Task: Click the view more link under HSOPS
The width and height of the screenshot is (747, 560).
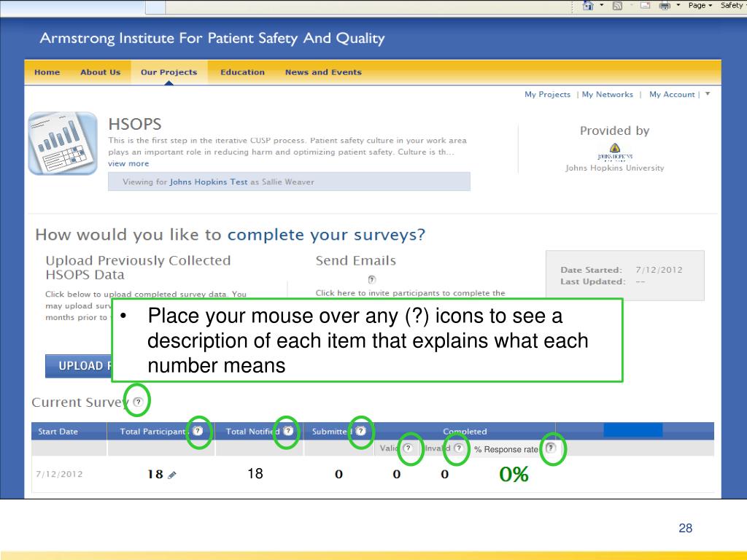Action: [x=128, y=163]
